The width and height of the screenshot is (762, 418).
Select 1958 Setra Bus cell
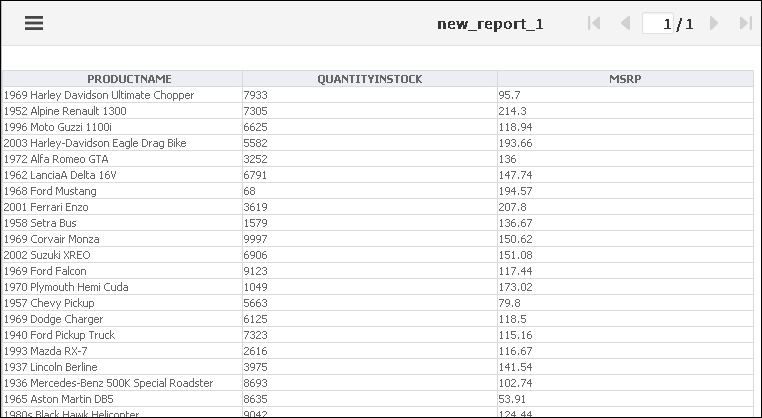click(122, 223)
